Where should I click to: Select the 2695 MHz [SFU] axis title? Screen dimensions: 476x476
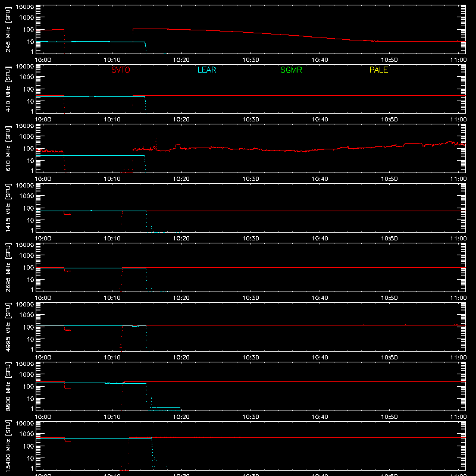[8, 267]
